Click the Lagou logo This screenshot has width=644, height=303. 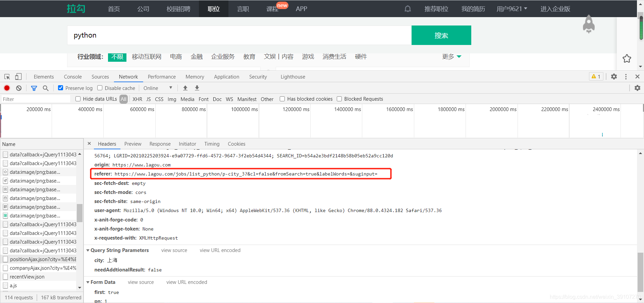click(76, 9)
